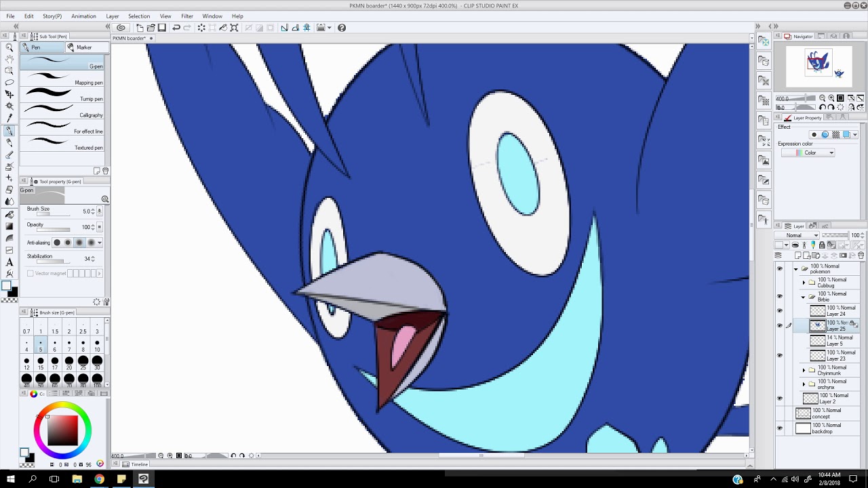Select the Gradient tool
The height and width of the screenshot is (488, 868).
(9, 226)
